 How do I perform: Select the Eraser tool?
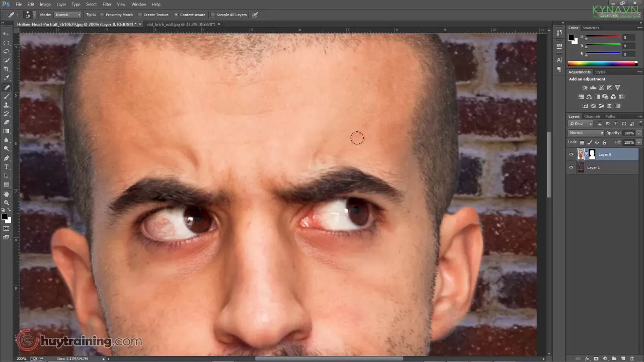click(7, 122)
